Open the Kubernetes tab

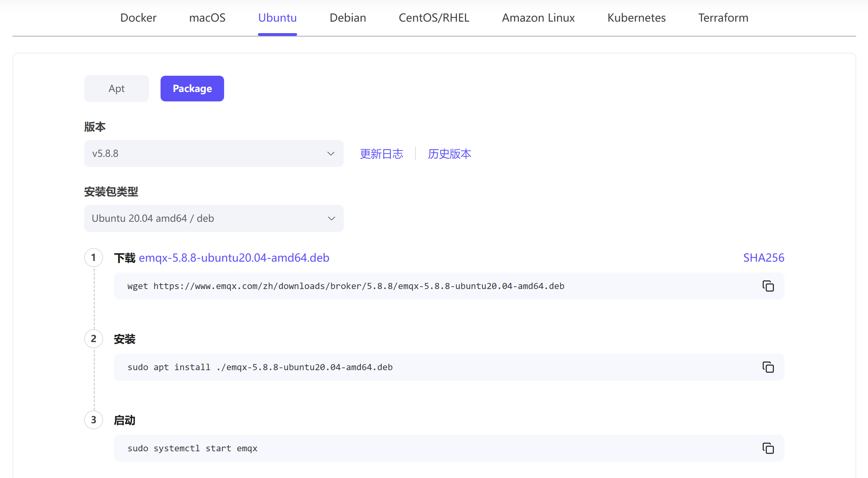tap(636, 18)
